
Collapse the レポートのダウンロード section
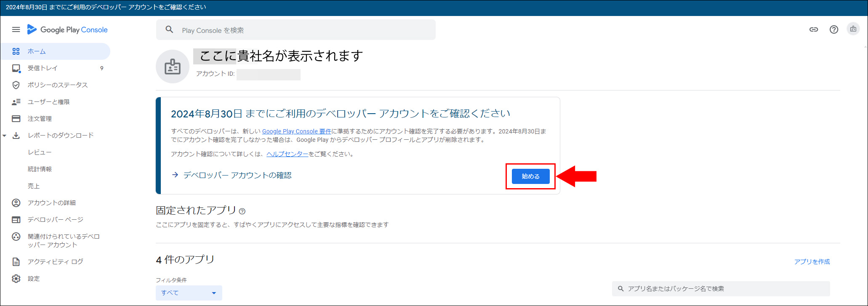(x=5, y=136)
